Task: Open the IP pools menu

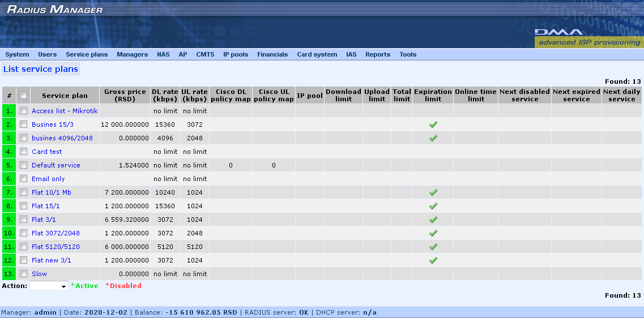Action: point(236,54)
